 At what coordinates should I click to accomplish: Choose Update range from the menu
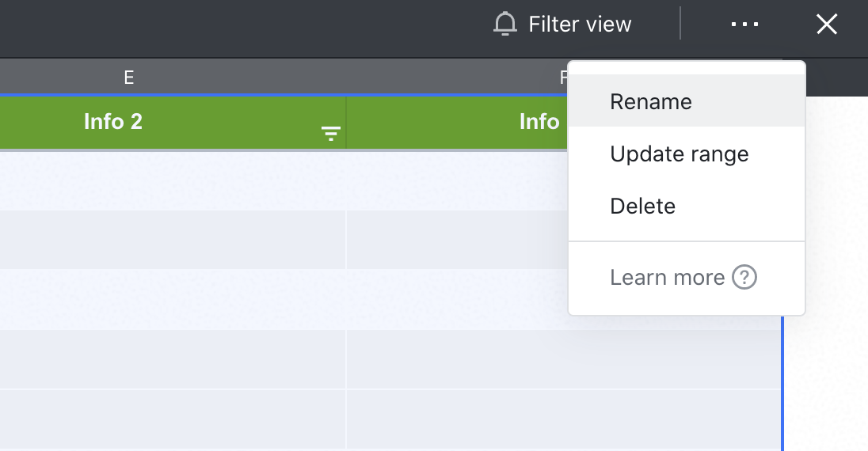pos(679,153)
